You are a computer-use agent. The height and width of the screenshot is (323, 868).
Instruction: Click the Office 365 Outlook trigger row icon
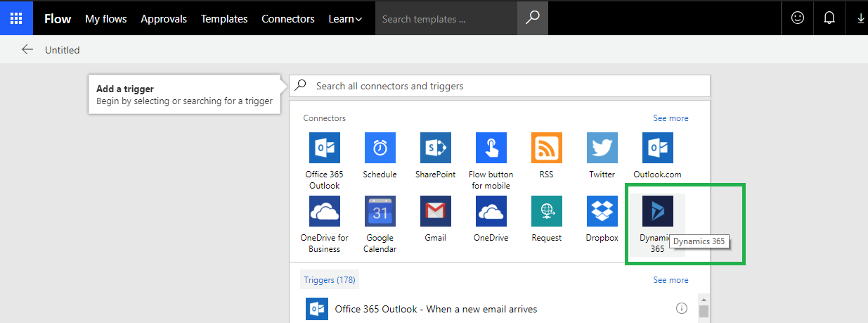point(317,308)
